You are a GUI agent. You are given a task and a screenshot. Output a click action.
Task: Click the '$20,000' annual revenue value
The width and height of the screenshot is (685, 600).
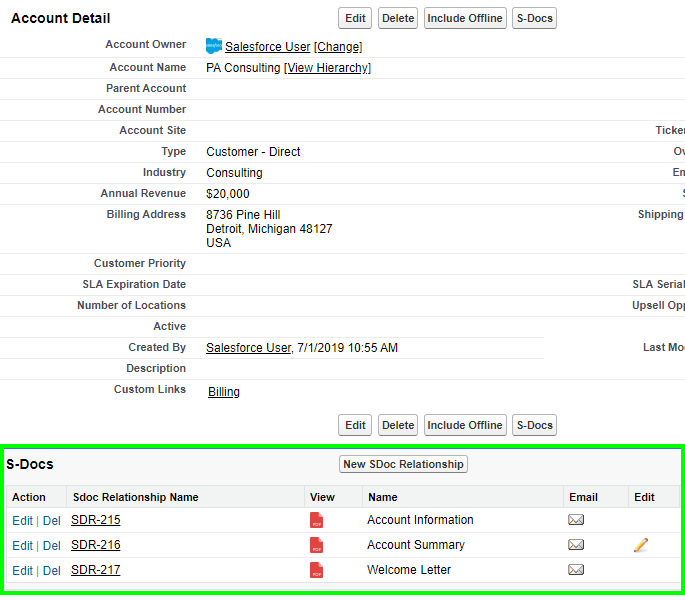(228, 194)
